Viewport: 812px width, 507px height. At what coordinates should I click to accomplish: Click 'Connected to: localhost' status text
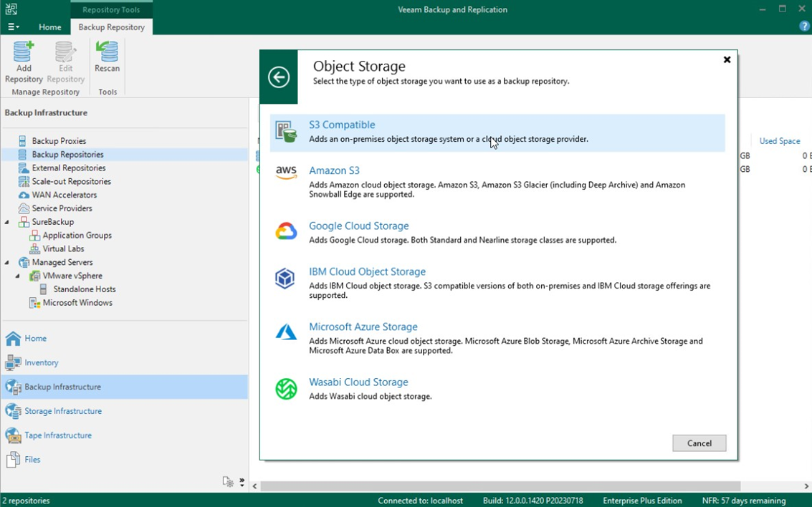coord(420,501)
